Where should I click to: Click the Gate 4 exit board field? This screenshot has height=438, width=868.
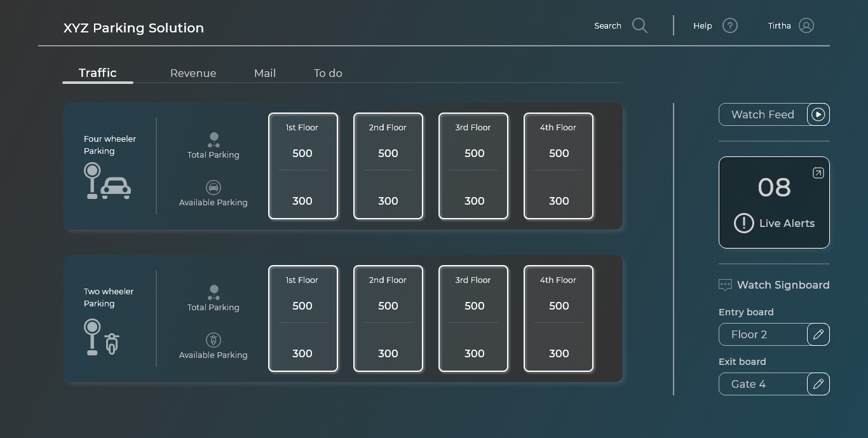point(763,384)
